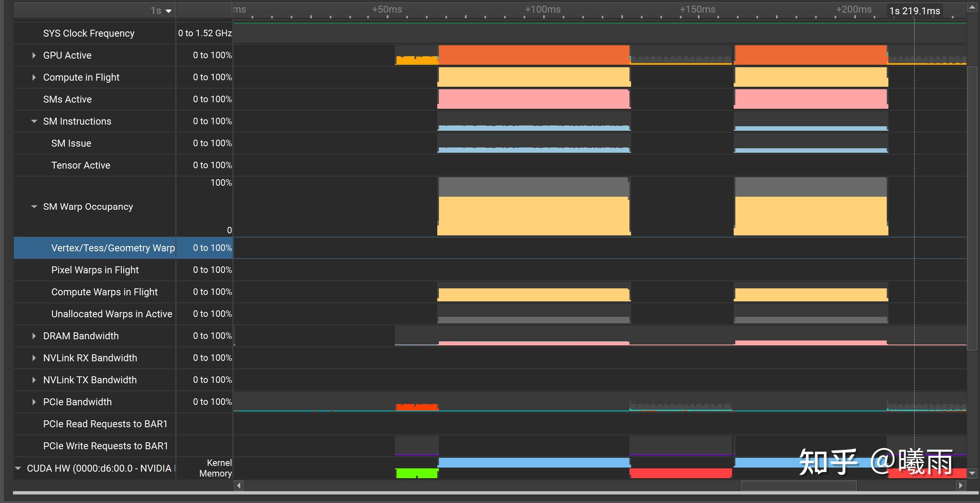Expand NVLink TX Bandwidth row
This screenshot has width=980, height=503.
pos(34,380)
